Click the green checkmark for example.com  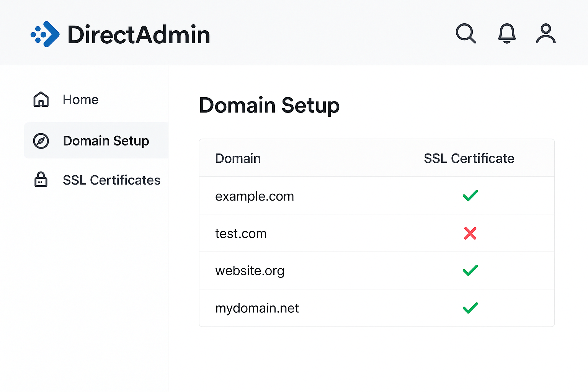[470, 196]
